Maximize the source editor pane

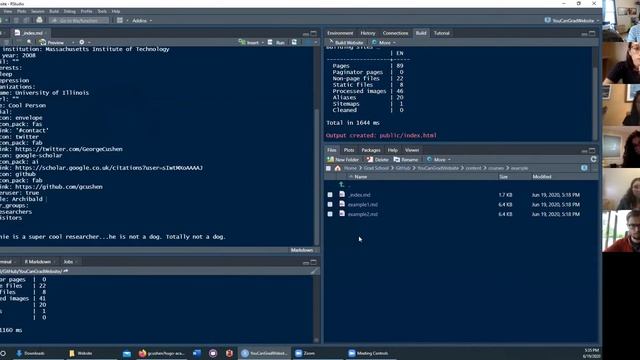[x=313, y=33]
